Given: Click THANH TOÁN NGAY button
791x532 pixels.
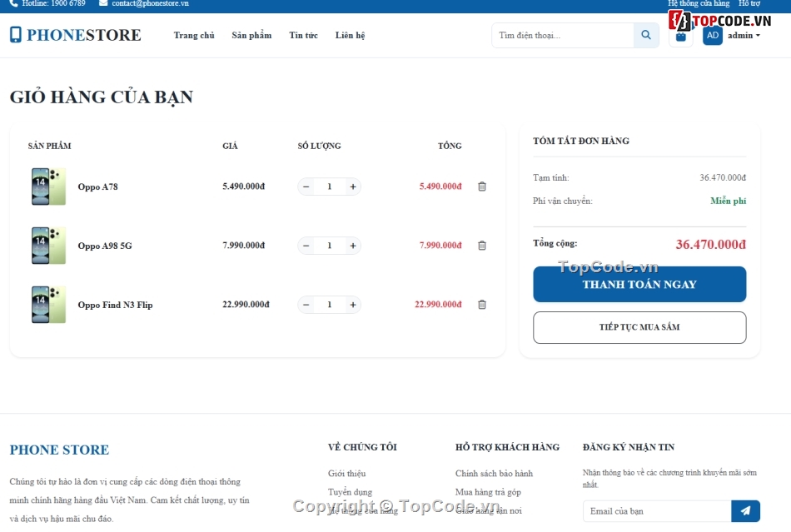Looking at the screenshot, I should pos(639,285).
